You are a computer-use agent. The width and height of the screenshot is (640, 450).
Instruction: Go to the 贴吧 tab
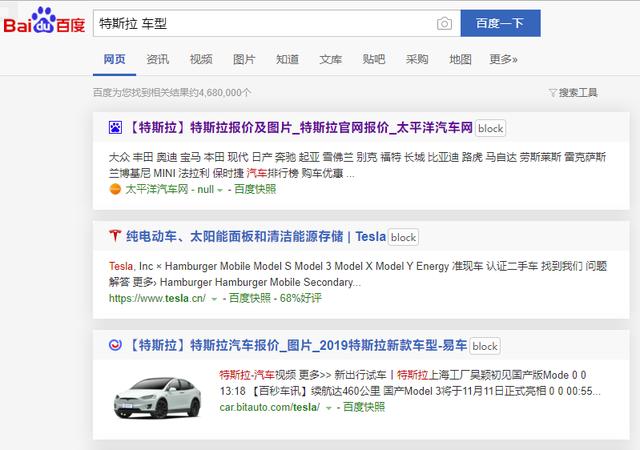(374, 60)
